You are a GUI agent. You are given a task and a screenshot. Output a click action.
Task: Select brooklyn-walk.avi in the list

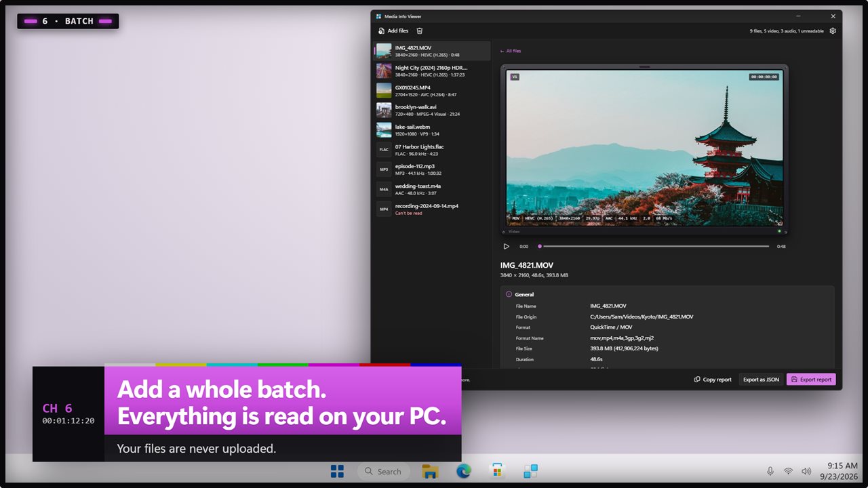tap(432, 110)
